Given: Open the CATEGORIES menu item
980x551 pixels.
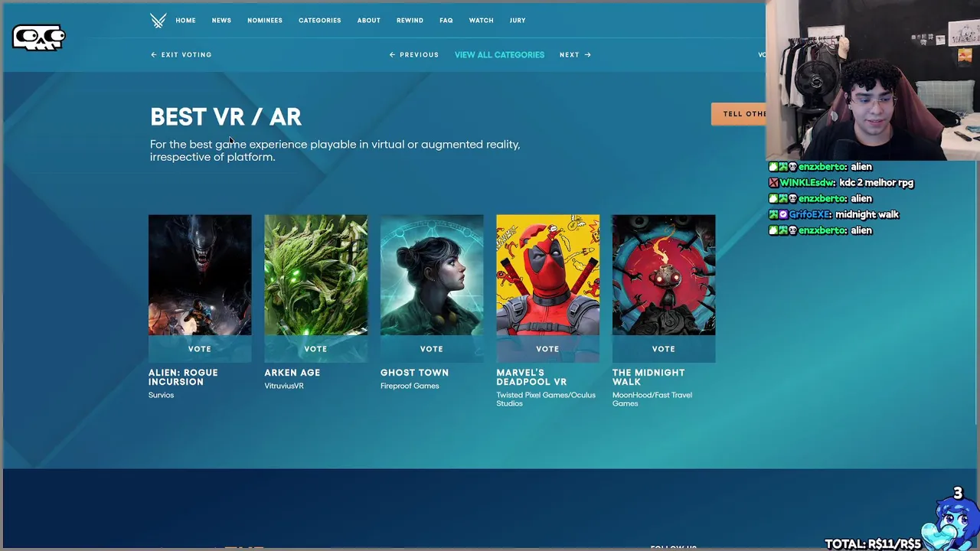Looking at the screenshot, I should coord(319,21).
